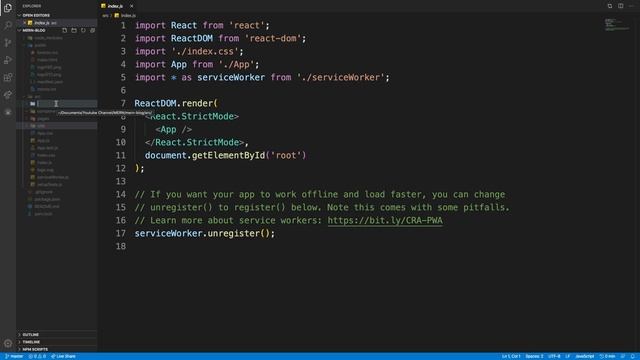Screen dimensions: 640x360
Task: Open the Explorer view in activity bar
Action: 8,8
